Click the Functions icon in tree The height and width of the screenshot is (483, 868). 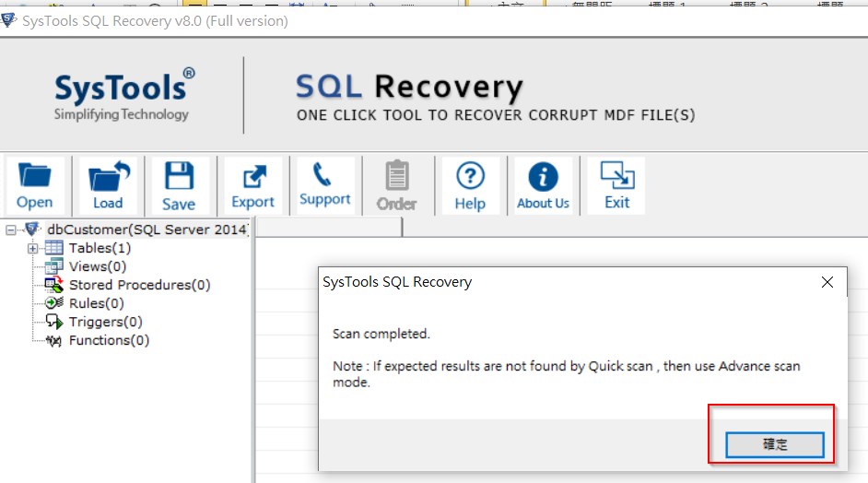pyautogui.click(x=54, y=340)
